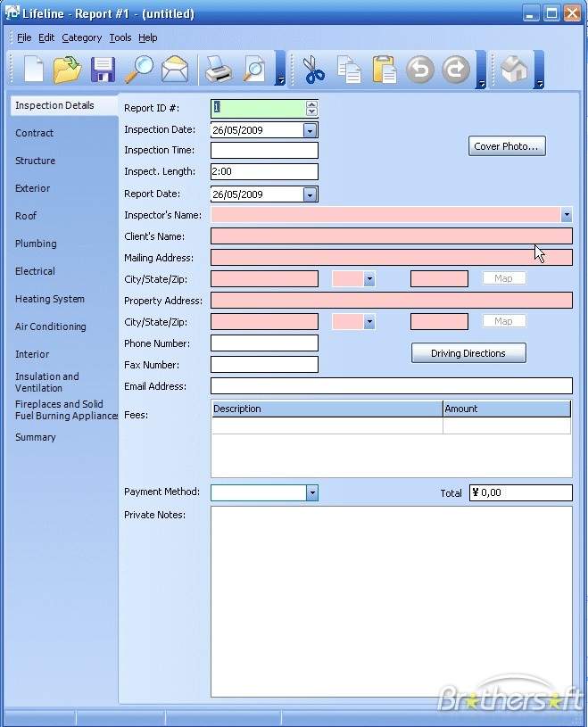The image size is (588, 727).
Task: Open the File menu
Action: click(24, 37)
